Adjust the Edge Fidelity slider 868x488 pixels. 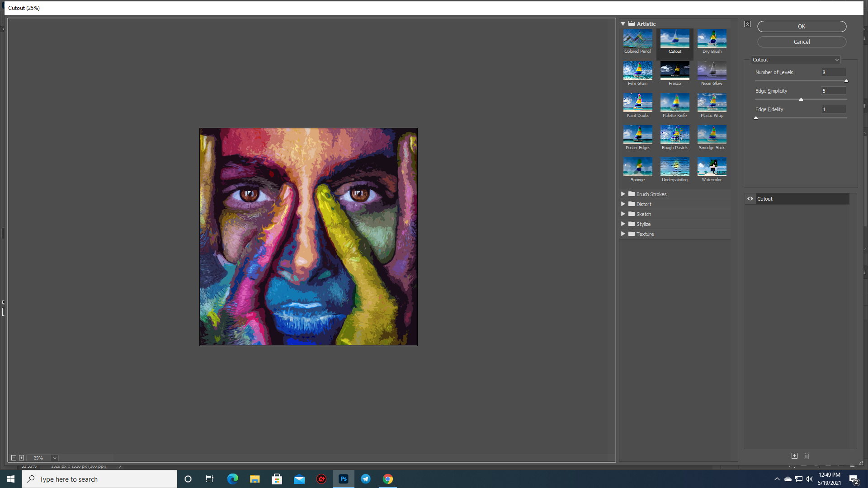click(756, 118)
